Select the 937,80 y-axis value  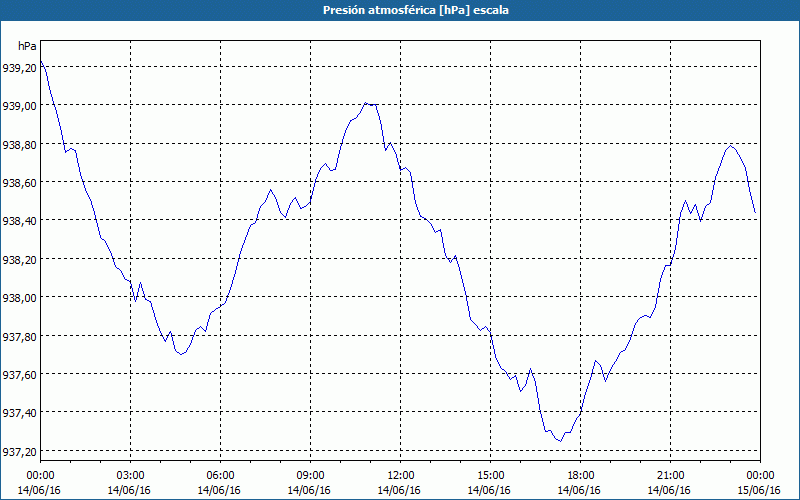click(x=20, y=336)
